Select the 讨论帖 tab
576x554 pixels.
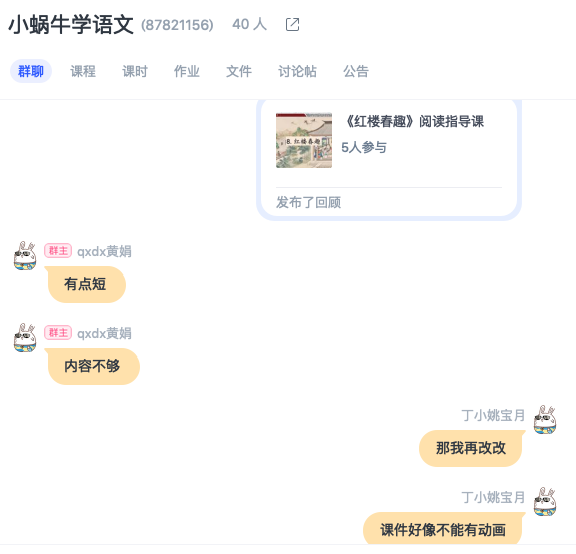(297, 71)
